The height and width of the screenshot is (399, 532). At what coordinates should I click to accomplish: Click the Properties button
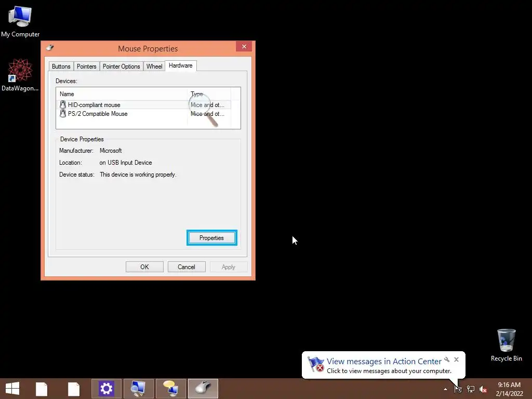pyautogui.click(x=212, y=238)
